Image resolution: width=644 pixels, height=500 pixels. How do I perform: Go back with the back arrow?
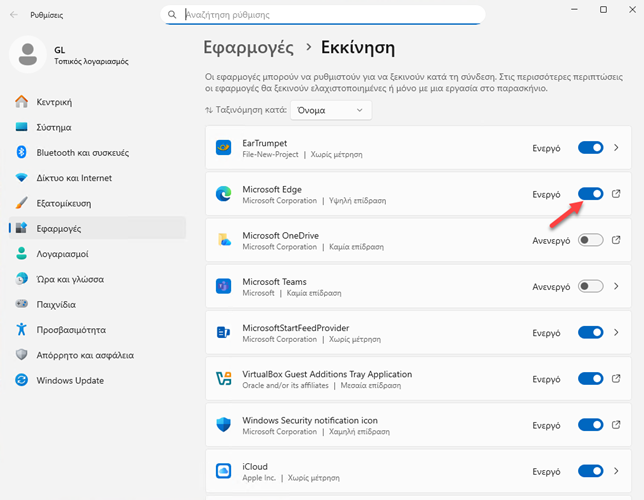(x=14, y=15)
